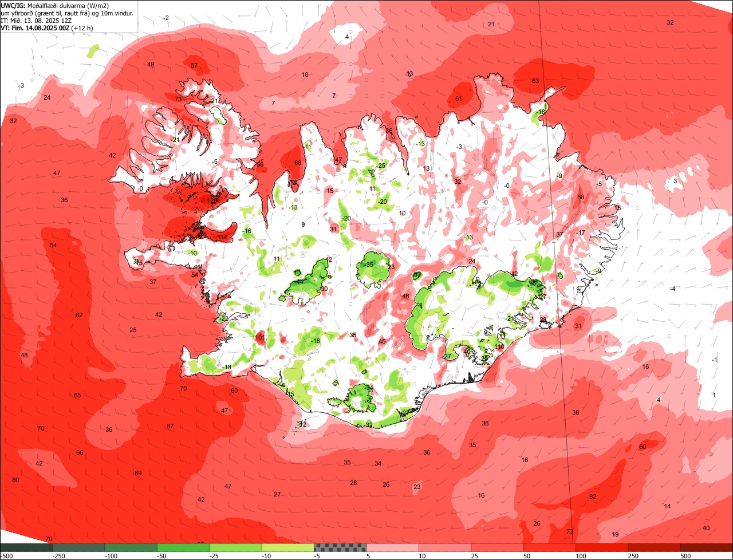
Task: Click the flux value '68' in the northern bay
Action: [x=298, y=163]
